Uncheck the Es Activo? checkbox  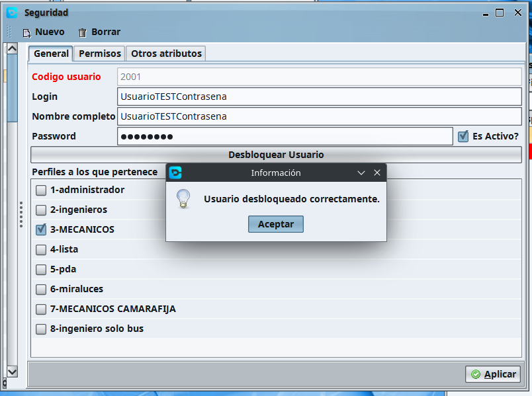(463, 136)
